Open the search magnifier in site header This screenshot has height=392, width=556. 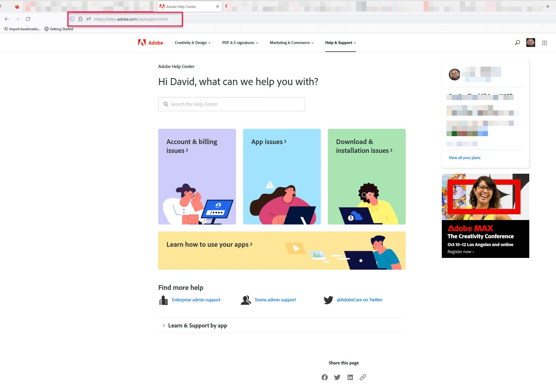(x=518, y=43)
